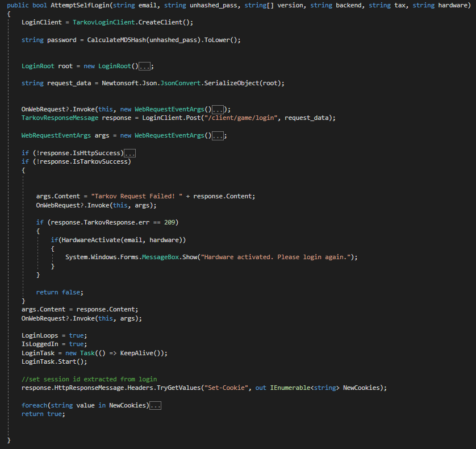Click the TarkovResponseMessage type name
This screenshot has height=449, width=476.
(60, 118)
